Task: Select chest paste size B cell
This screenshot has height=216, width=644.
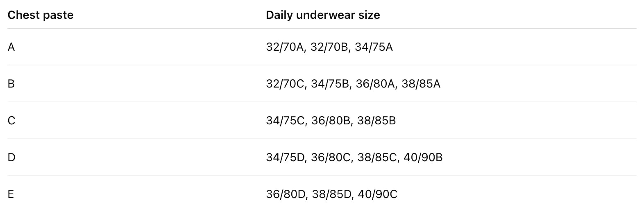Action: click(11, 84)
